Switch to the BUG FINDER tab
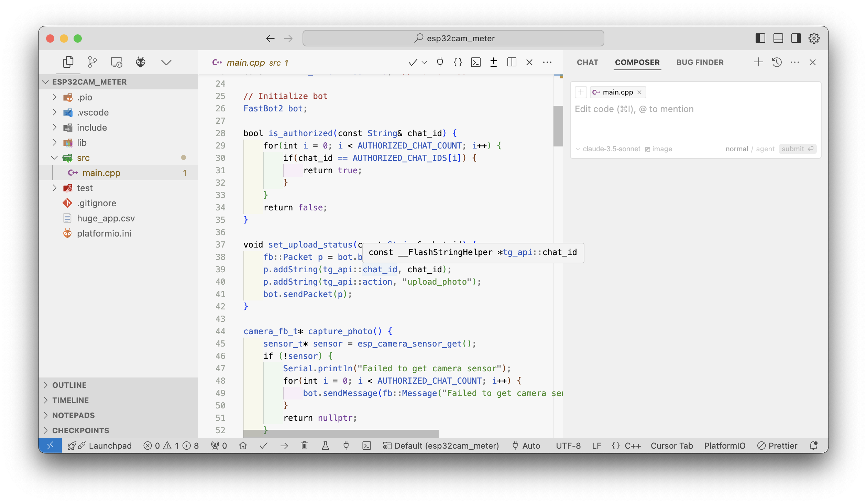Viewport: 867px width, 504px height. click(x=700, y=62)
